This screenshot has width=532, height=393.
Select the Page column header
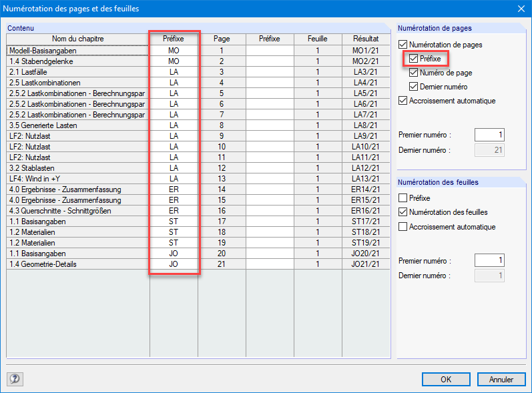coord(222,39)
